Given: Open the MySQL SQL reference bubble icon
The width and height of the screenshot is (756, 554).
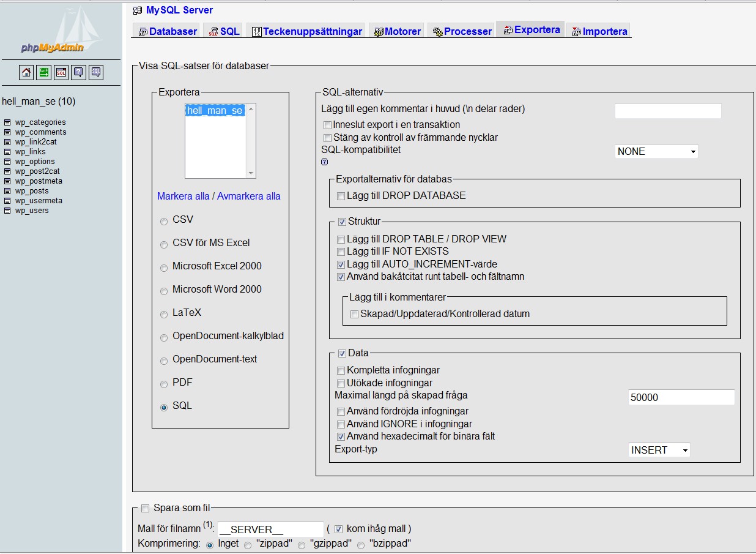Looking at the screenshot, I should (96, 72).
